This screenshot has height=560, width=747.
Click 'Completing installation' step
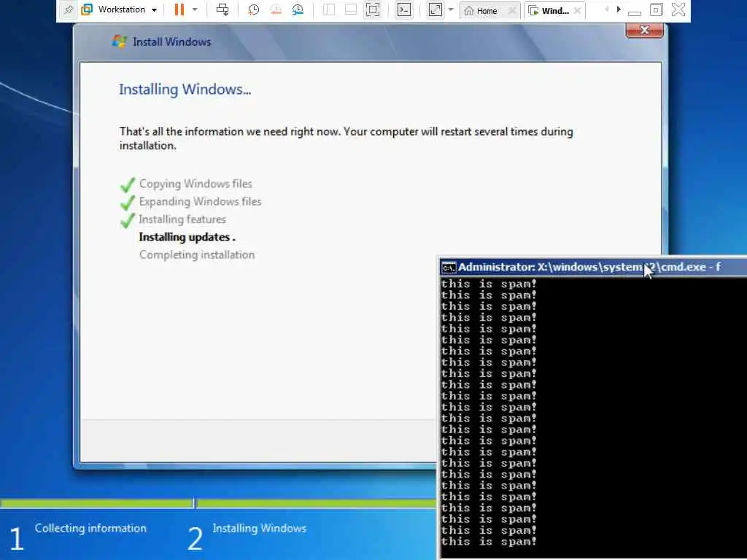point(197,254)
